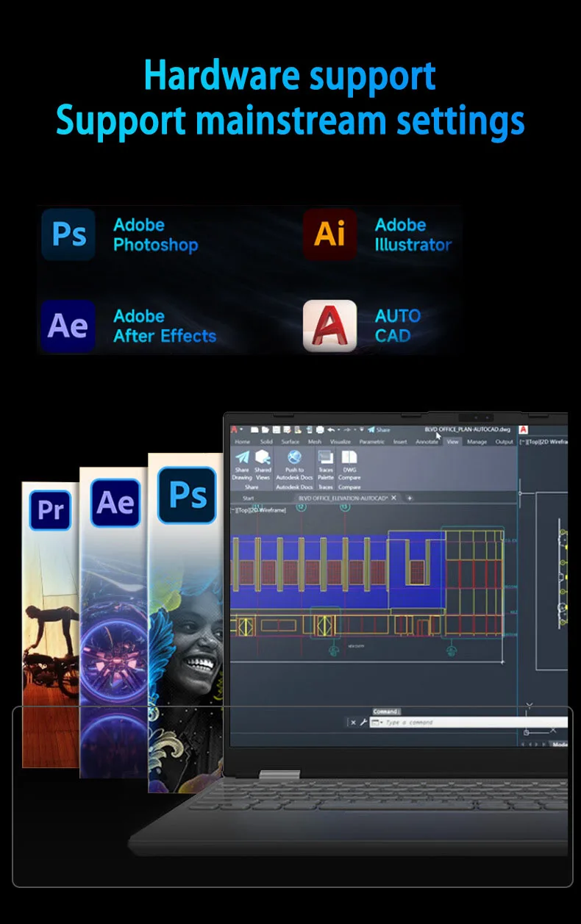
Task: Switch to the Home ribbon tab
Action: [242, 442]
